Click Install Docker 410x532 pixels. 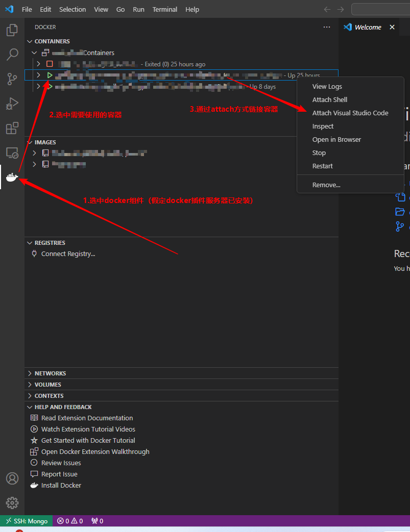coord(61,485)
